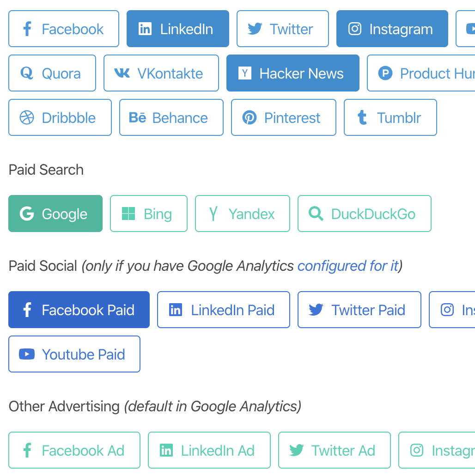Click the Dribbble ball icon
The height and width of the screenshot is (476, 475).
[x=26, y=117]
